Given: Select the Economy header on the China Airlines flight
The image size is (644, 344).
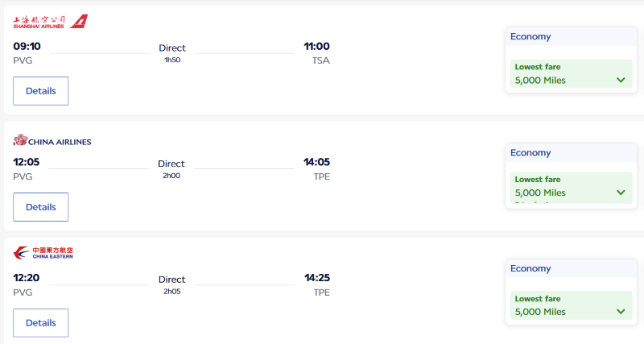Looking at the screenshot, I should [530, 153].
